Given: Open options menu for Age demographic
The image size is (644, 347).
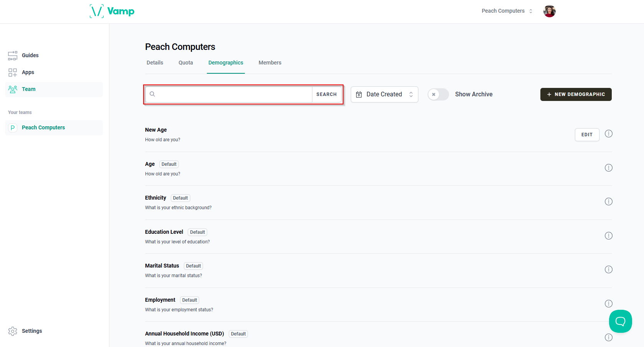Looking at the screenshot, I should point(609,168).
